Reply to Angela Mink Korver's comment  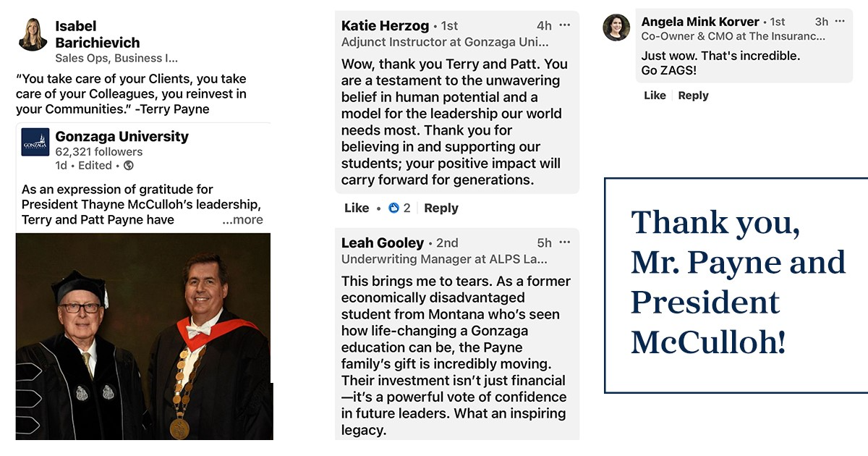(x=693, y=95)
